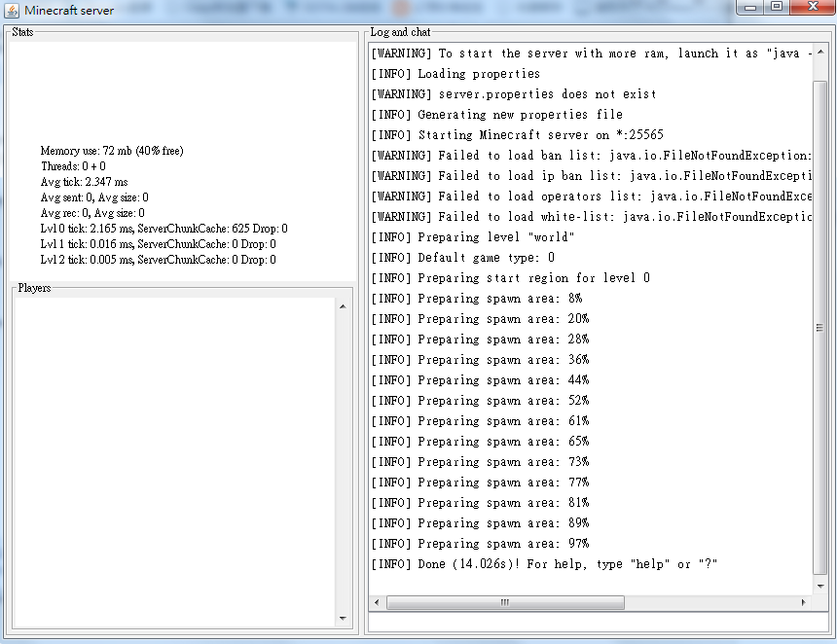
Task: Click the 'Preparing spawn area: 65%' line
Action: tap(481, 442)
